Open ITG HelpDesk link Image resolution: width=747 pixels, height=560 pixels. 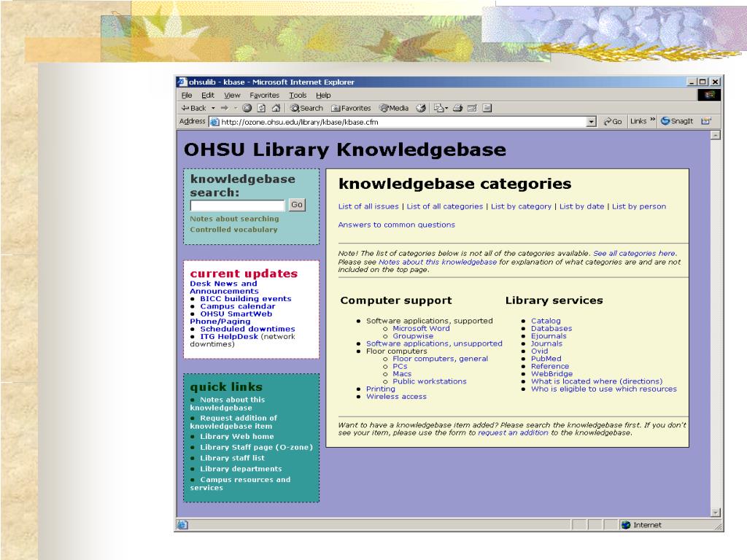coord(228,336)
